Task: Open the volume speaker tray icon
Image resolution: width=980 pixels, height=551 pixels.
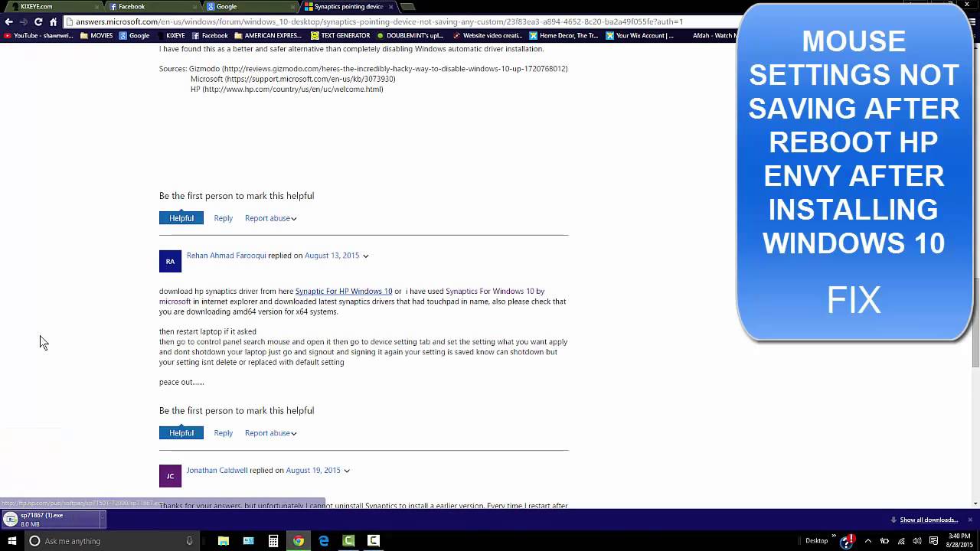Action: click(x=916, y=541)
